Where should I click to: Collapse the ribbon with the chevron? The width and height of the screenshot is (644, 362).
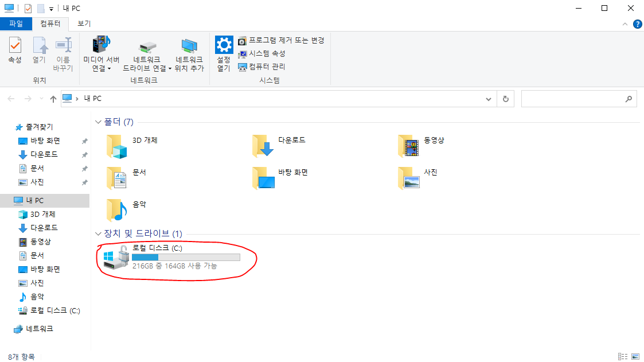(625, 24)
